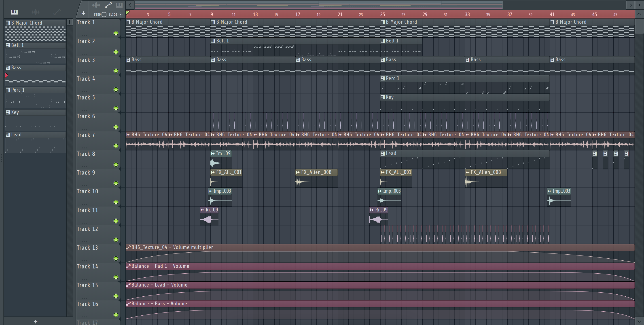Click bar 25 on the timeline ruler
Screen dimensions: 644x325
383,14
